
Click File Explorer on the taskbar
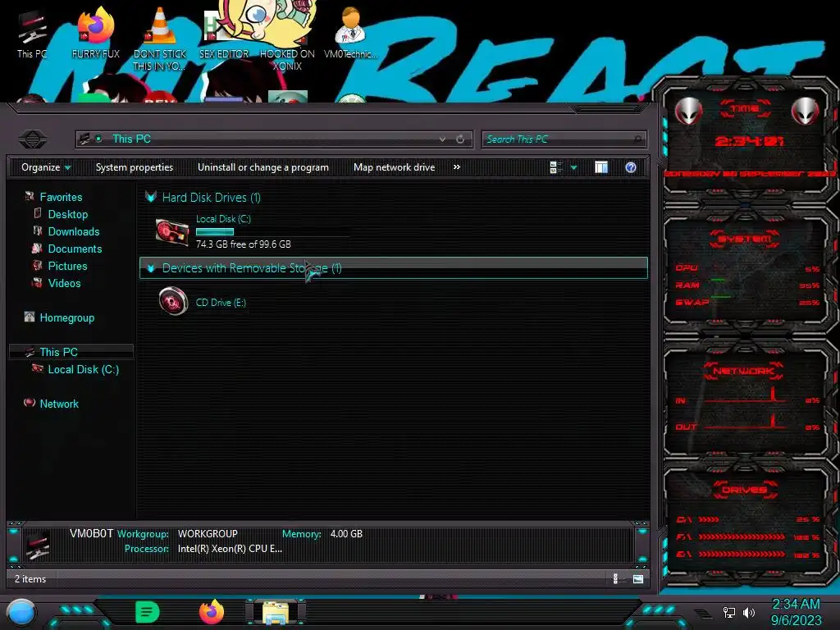(276, 612)
